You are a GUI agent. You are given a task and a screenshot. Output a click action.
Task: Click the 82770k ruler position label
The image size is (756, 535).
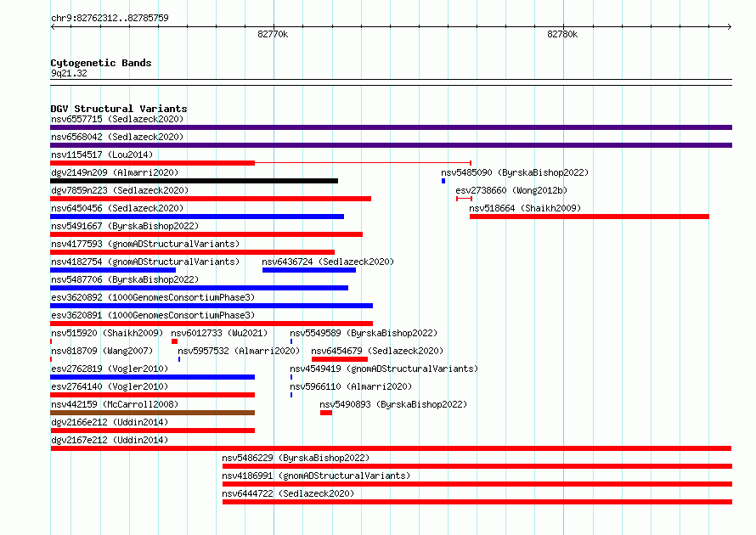point(273,34)
